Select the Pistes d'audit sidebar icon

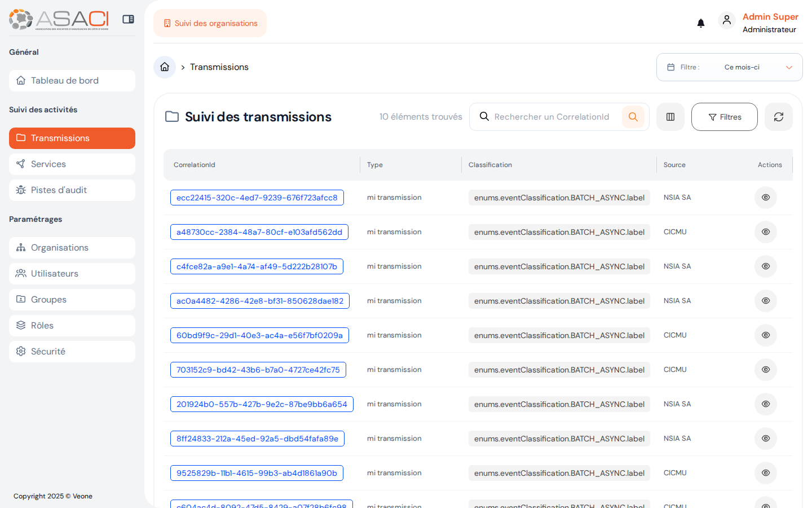click(21, 190)
